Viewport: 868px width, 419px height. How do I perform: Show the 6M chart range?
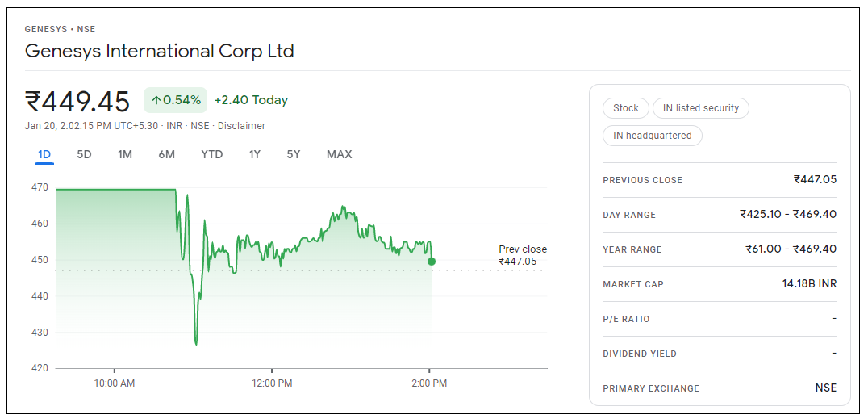(167, 155)
